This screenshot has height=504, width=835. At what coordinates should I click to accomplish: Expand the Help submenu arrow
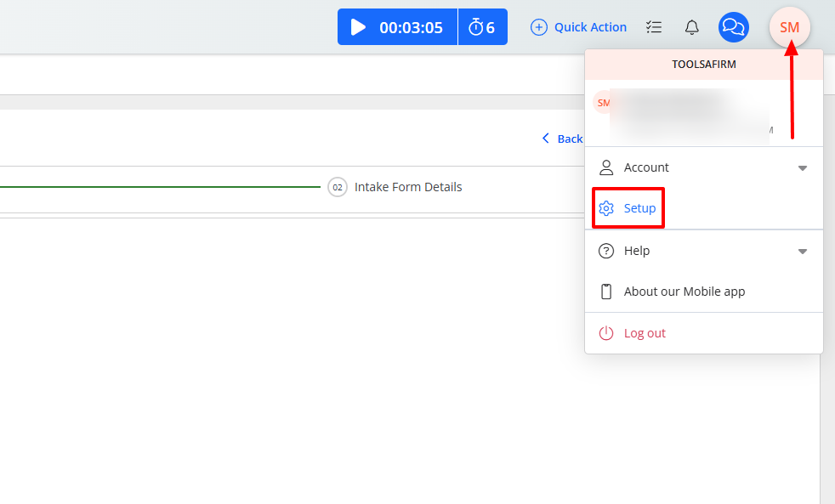(802, 252)
